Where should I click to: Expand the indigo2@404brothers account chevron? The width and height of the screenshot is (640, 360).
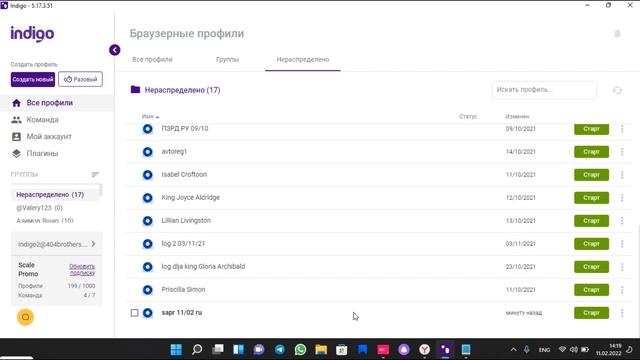93,244
